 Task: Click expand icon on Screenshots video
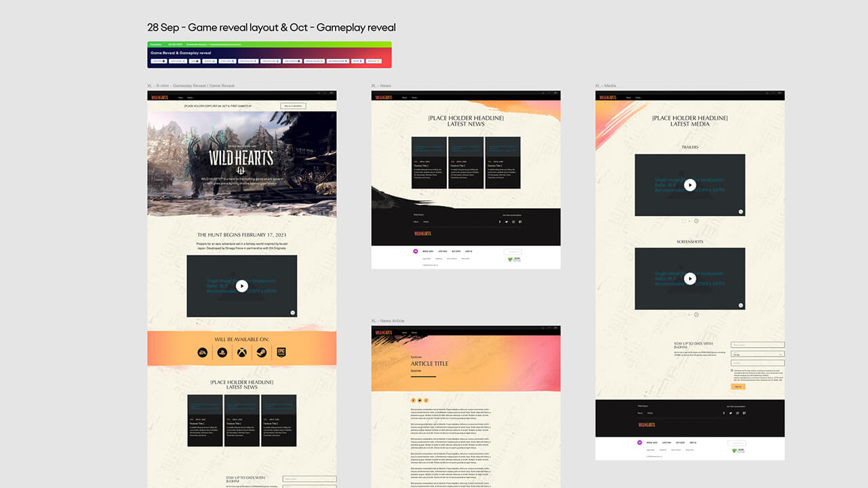tap(741, 305)
